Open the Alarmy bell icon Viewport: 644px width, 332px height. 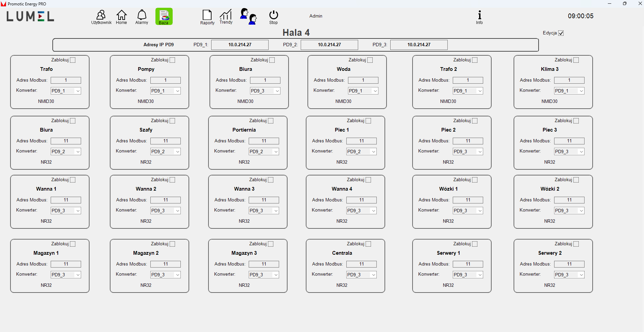pyautogui.click(x=142, y=17)
